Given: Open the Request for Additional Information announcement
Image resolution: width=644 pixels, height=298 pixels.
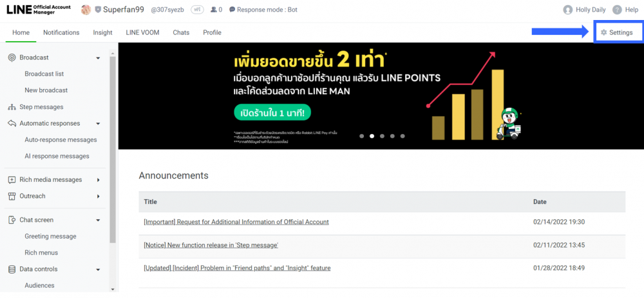Looking at the screenshot, I should [236, 222].
